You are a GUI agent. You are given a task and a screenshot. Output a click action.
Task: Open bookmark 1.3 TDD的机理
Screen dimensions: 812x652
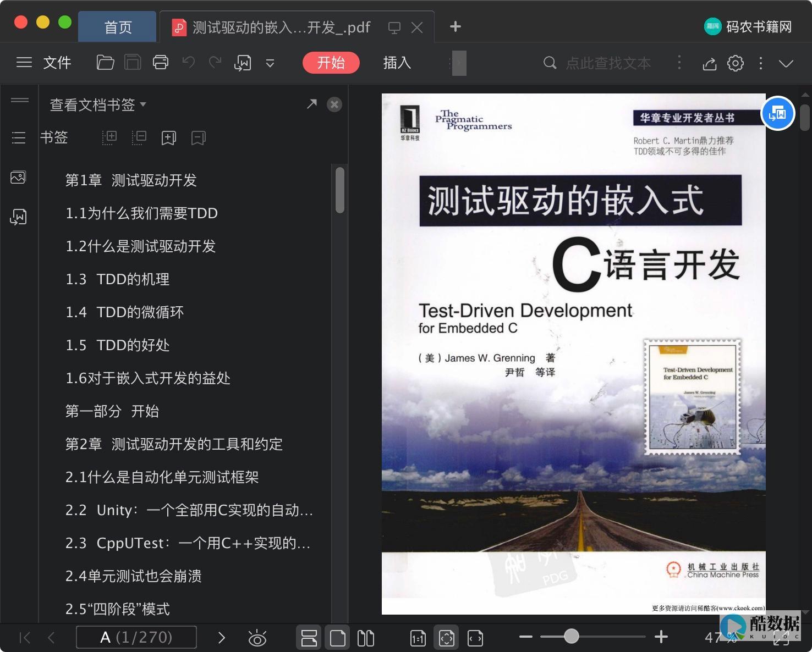118,279
